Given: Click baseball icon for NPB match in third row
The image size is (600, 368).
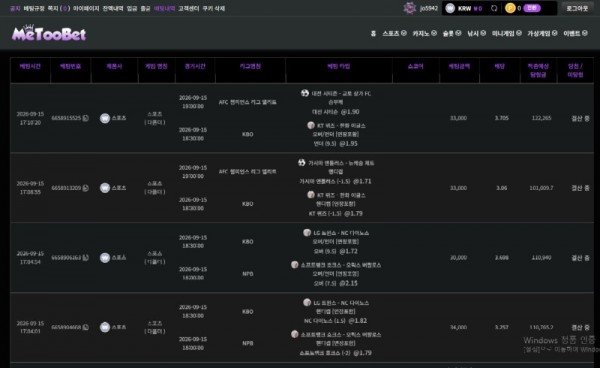Looking at the screenshot, I should (295, 265).
